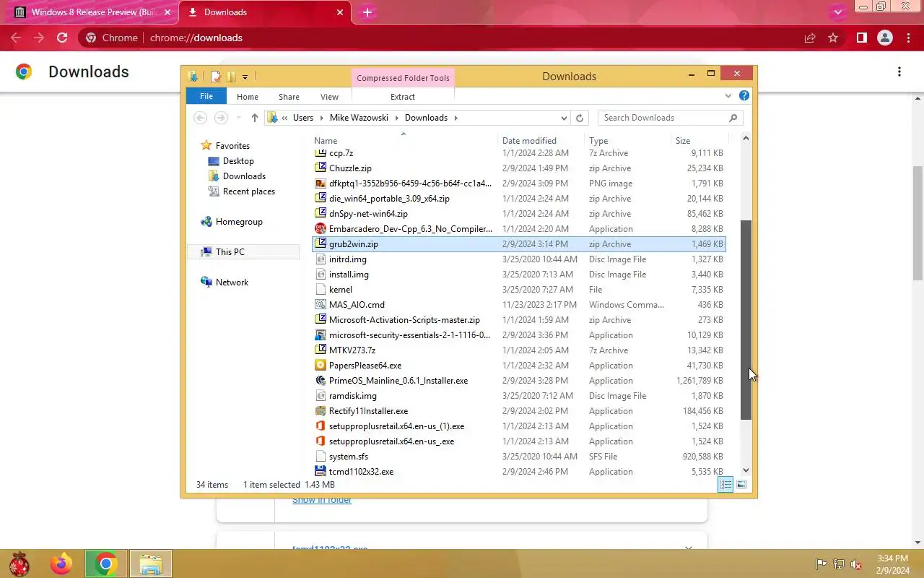Open Chrome from the taskbar
924x578 pixels.
point(106,564)
